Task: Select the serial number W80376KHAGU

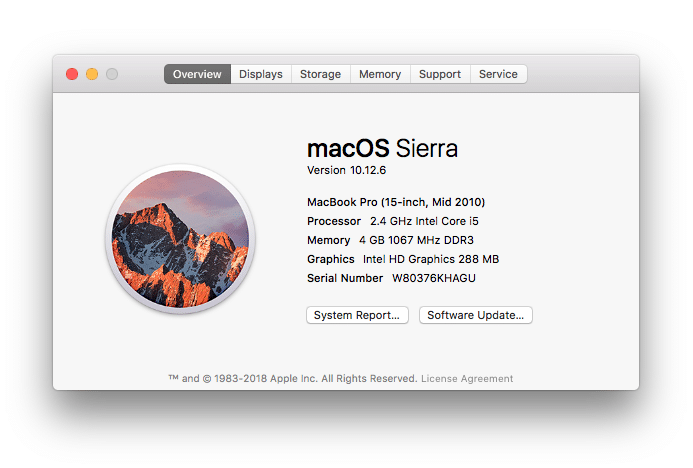Action: [434, 278]
